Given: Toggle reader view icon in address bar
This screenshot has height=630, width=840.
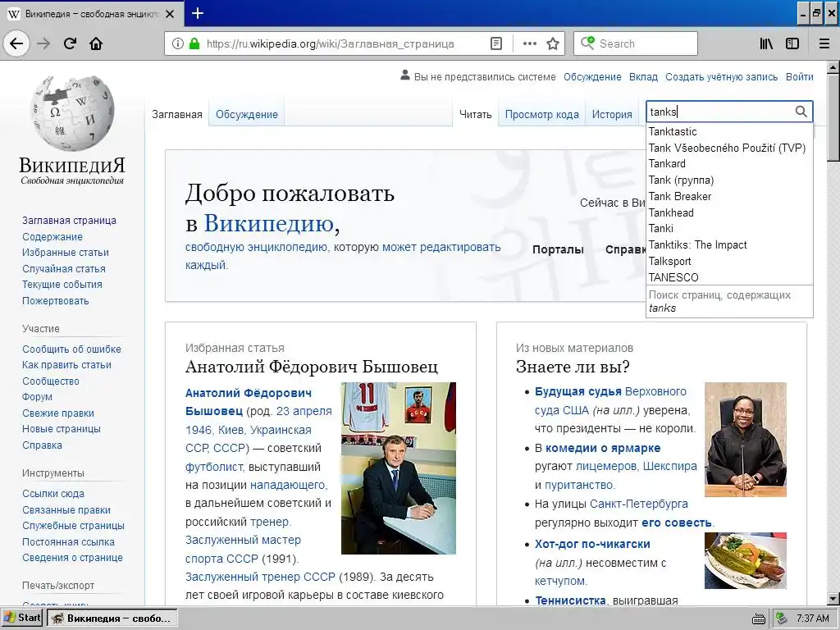Looking at the screenshot, I should (x=496, y=44).
